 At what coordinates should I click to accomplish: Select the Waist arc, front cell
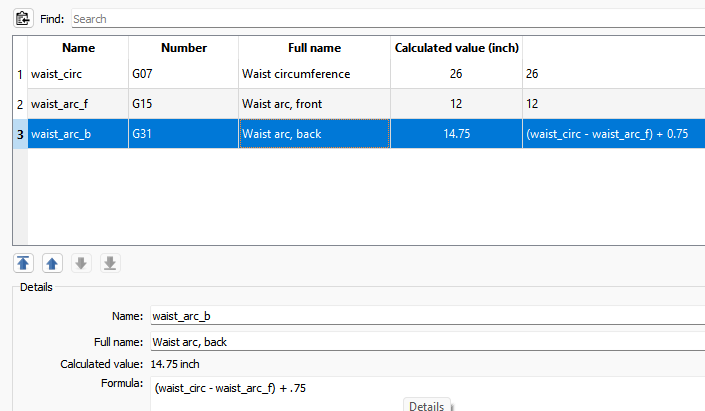pyautogui.click(x=314, y=104)
